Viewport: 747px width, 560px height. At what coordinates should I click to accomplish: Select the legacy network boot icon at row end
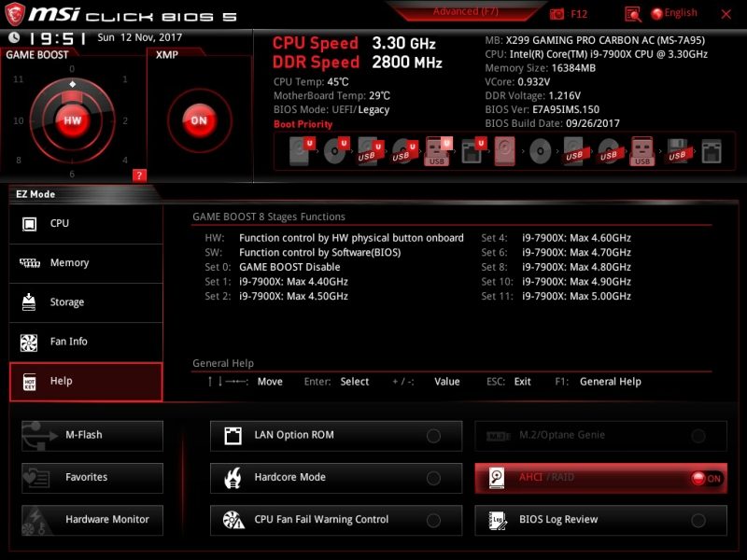coord(712,151)
